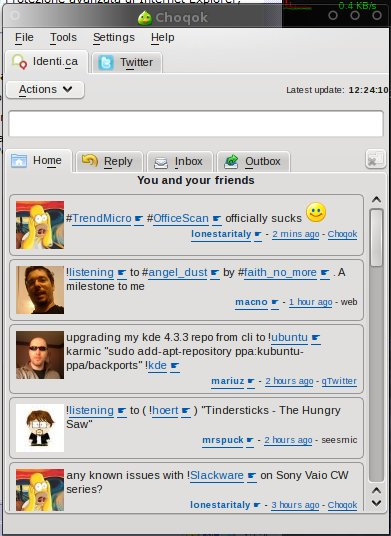Click the smiley emoticon in the first post
Screen dimensions: 391x536
[316, 212]
